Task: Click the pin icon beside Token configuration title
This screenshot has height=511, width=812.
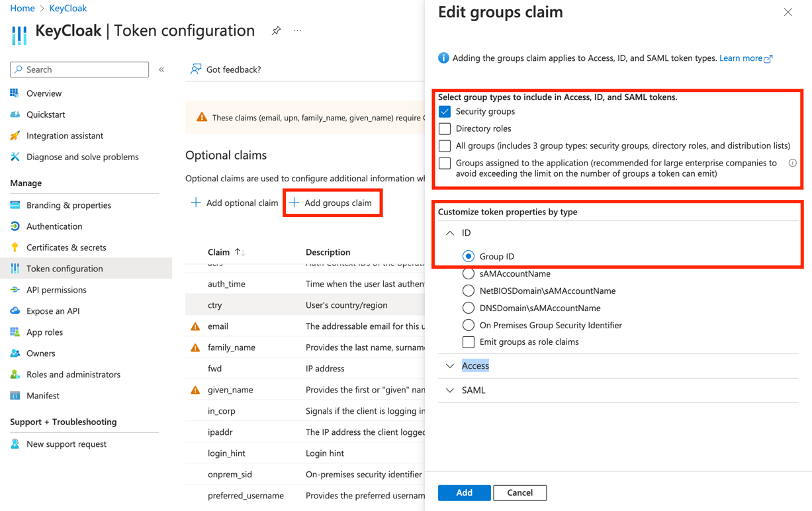Action: (276, 31)
